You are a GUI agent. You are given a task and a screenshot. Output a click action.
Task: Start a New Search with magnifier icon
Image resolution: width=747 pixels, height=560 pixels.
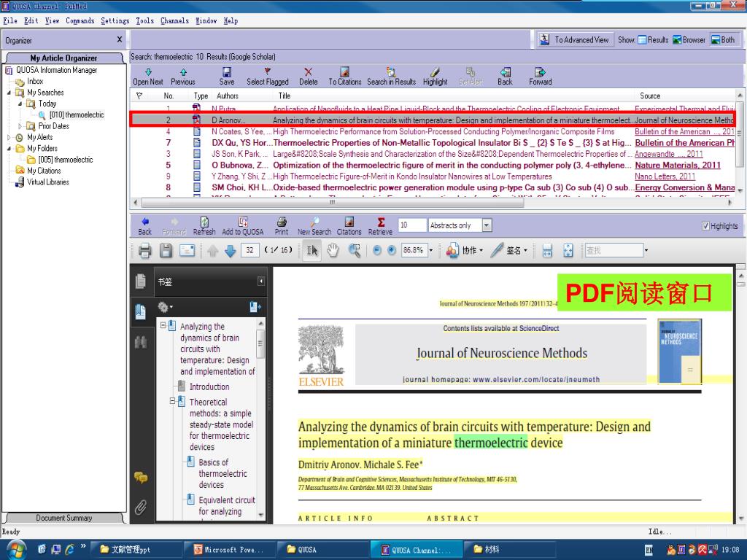pos(314,222)
